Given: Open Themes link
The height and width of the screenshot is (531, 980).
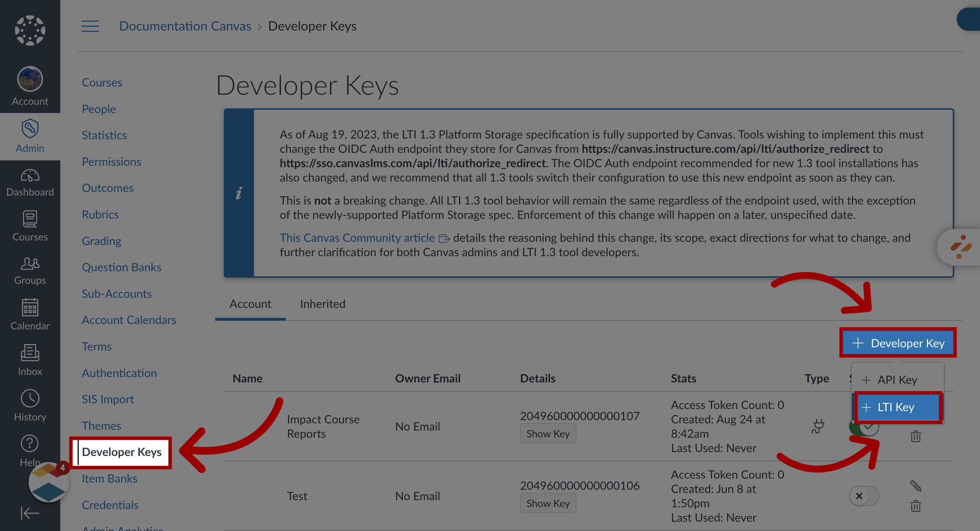Looking at the screenshot, I should [x=102, y=426].
